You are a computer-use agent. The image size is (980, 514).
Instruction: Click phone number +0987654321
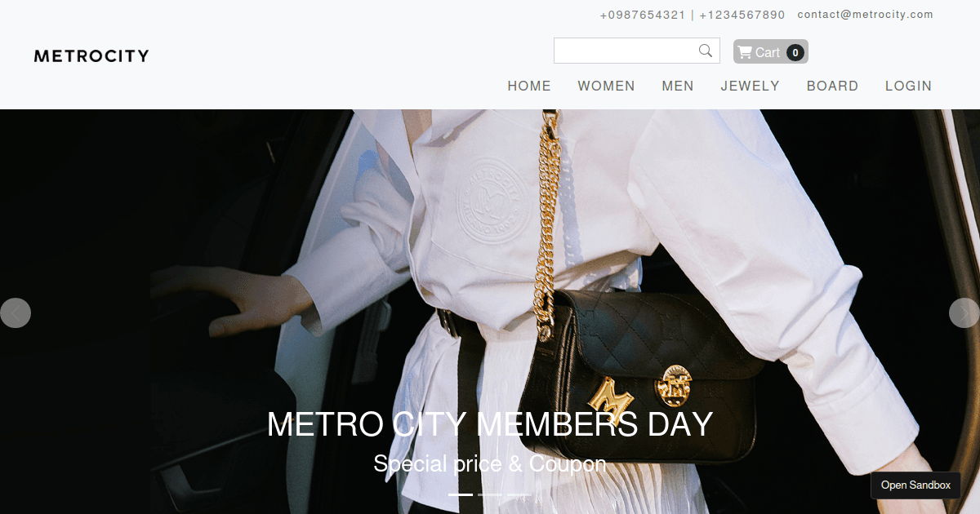[643, 15]
